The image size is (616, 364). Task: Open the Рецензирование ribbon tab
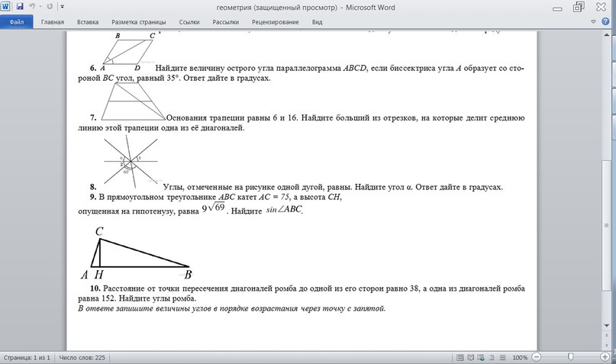coord(275,22)
